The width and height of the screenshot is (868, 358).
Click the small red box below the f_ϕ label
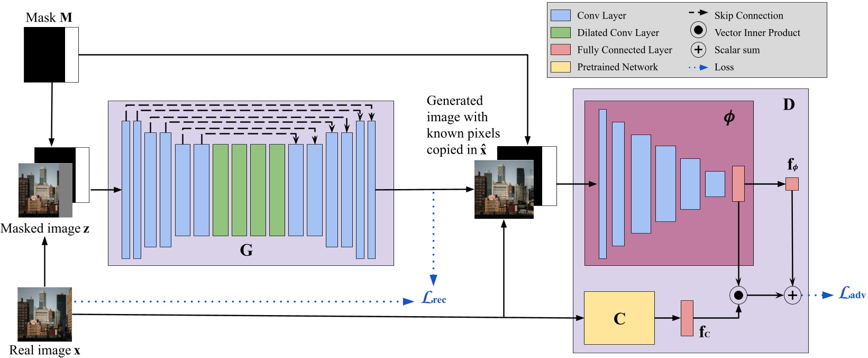pyautogui.click(x=792, y=184)
